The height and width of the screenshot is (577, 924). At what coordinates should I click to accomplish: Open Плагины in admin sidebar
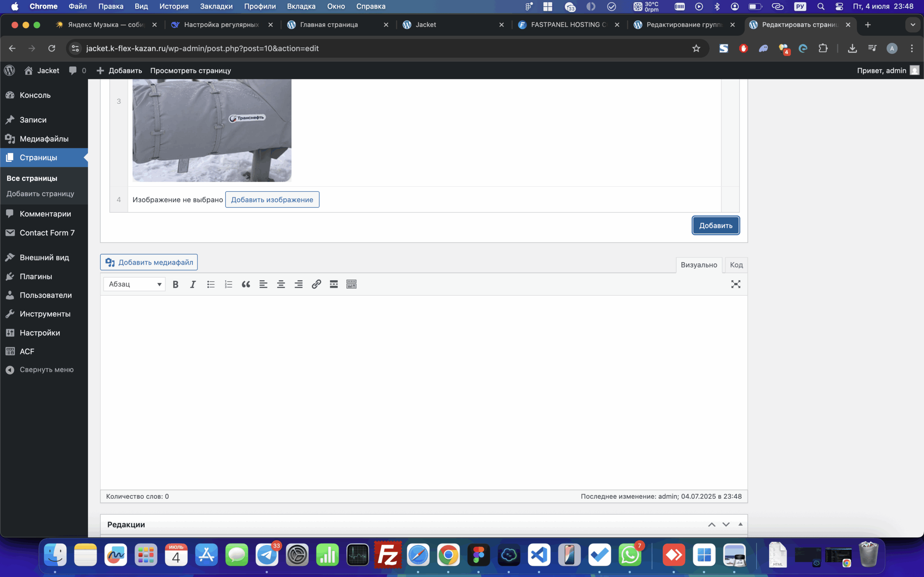36,276
